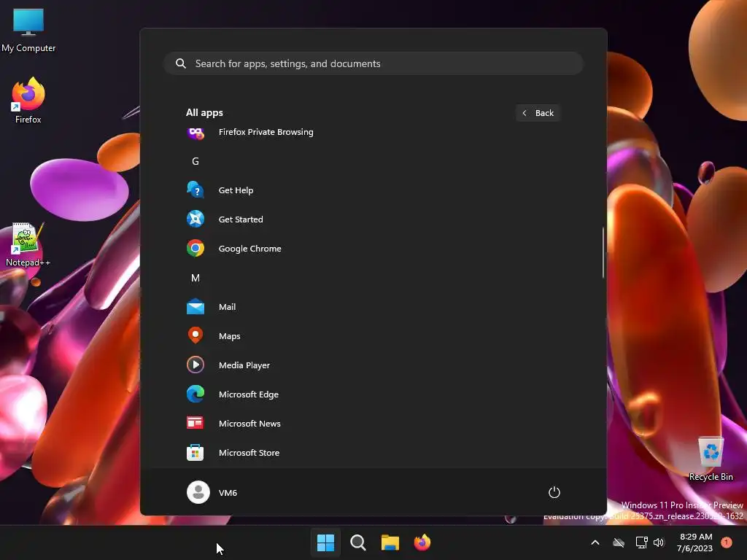The image size is (747, 560).
Task: Click the VM6 account name
Action: 228,493
